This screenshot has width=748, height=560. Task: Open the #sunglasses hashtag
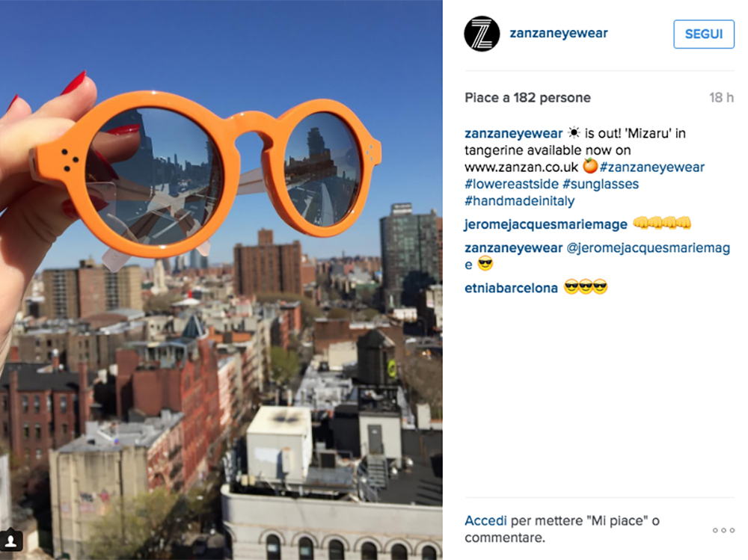(x=601, y=184)
